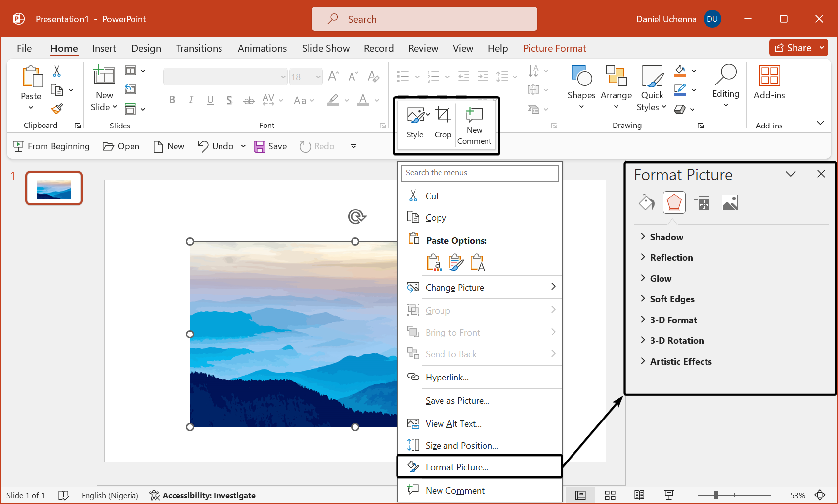Choose Format Picture... from the context menu
Viewport: 838px width, 504px height.
coord(456,467)
